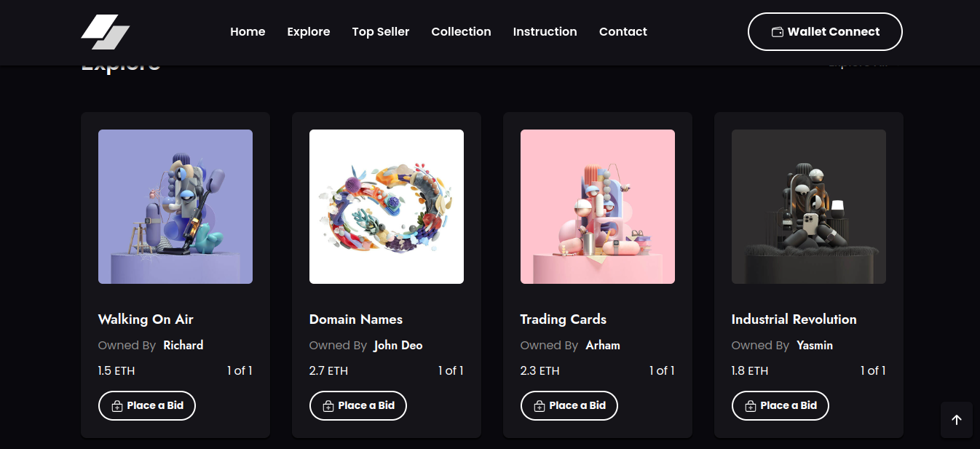Screen dimensions: 980x449
Task: Click bag icon on Walking On Air bid
Action: pyautogui.click(x=117, y=406)
